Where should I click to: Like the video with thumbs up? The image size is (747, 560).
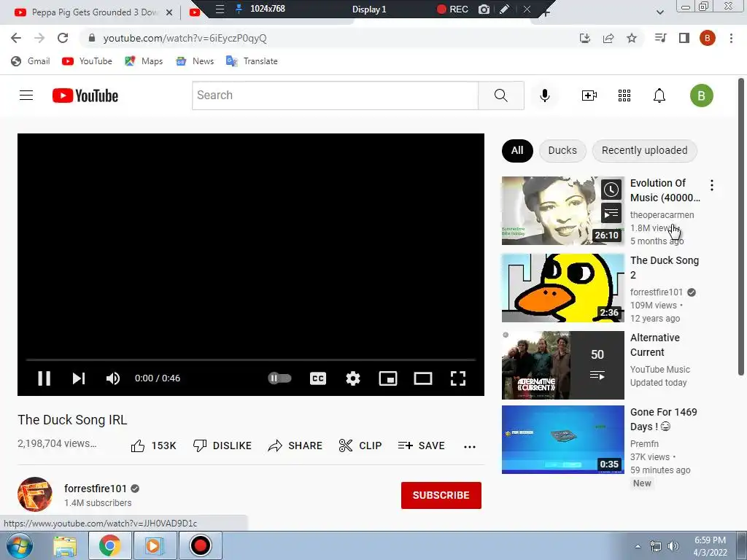point(153,446)
